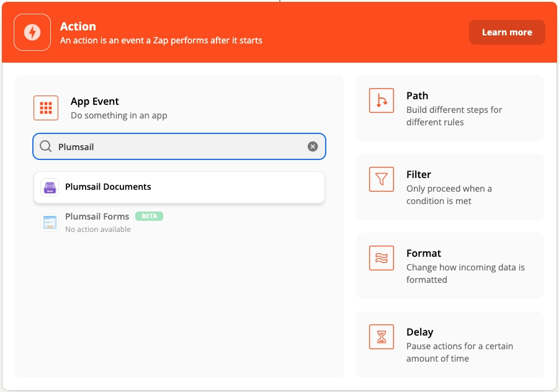The height and width of the screenshot is (392, 559).
Task: Open the Learn more button
Action: click(507, 32)
